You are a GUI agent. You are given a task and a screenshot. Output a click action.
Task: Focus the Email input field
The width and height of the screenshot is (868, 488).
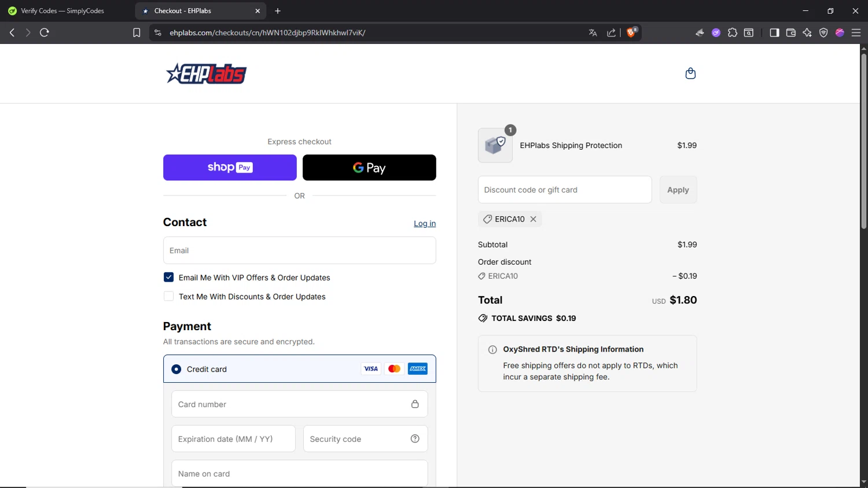pyautogui.click(x=300, y=250)
